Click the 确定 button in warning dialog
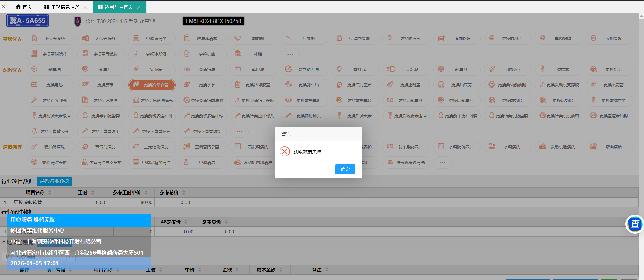 pyautogui.click(x=345, y=169)
